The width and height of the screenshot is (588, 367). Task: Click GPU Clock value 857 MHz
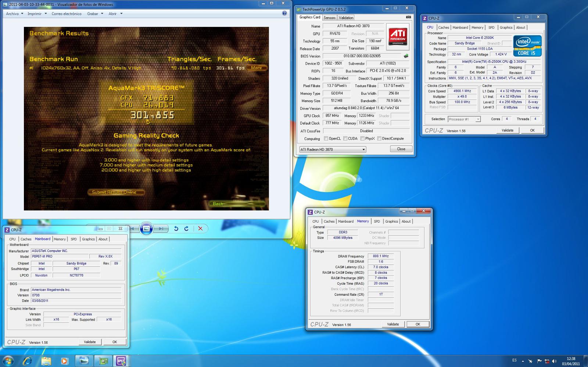pos(331,116)
